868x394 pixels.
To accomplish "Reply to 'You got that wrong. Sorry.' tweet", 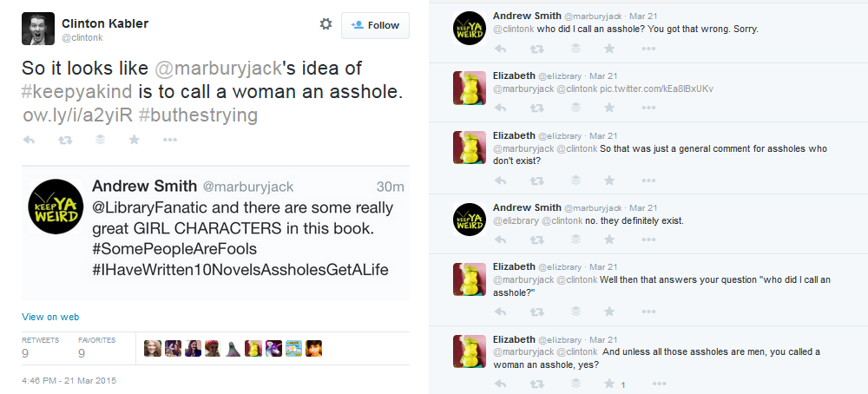I will click(500, 49).
